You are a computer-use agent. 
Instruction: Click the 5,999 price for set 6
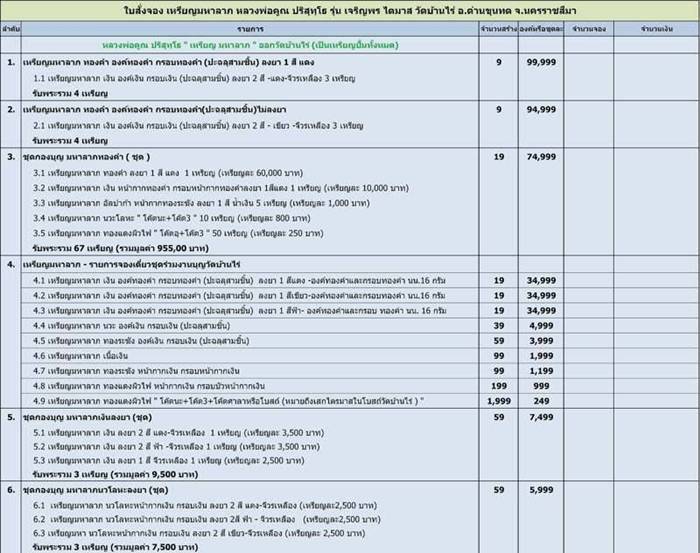coord(540,491)
